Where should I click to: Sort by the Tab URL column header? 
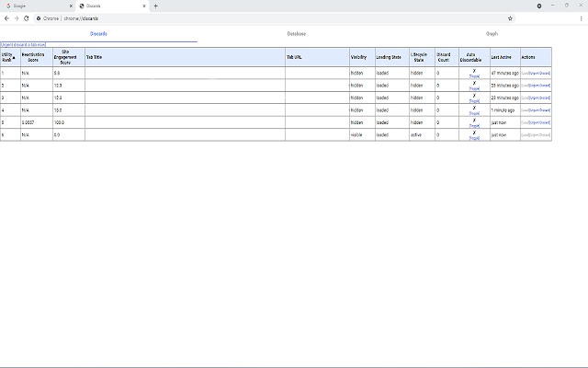[317, 57]
